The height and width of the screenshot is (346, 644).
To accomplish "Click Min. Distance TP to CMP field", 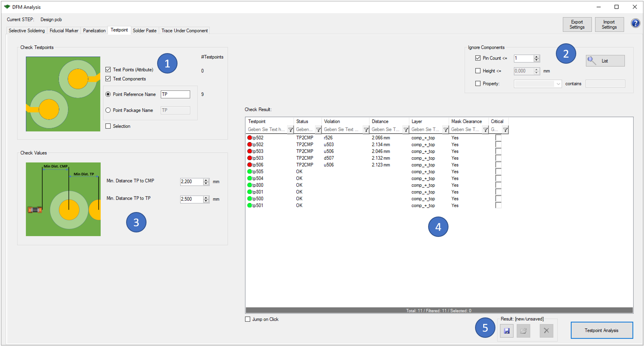I will pos(191,182).
